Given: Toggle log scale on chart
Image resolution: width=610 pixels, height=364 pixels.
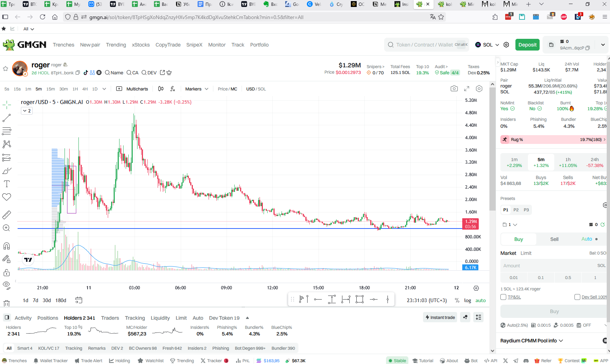Looking at the screenshot, I should (468, 300).
